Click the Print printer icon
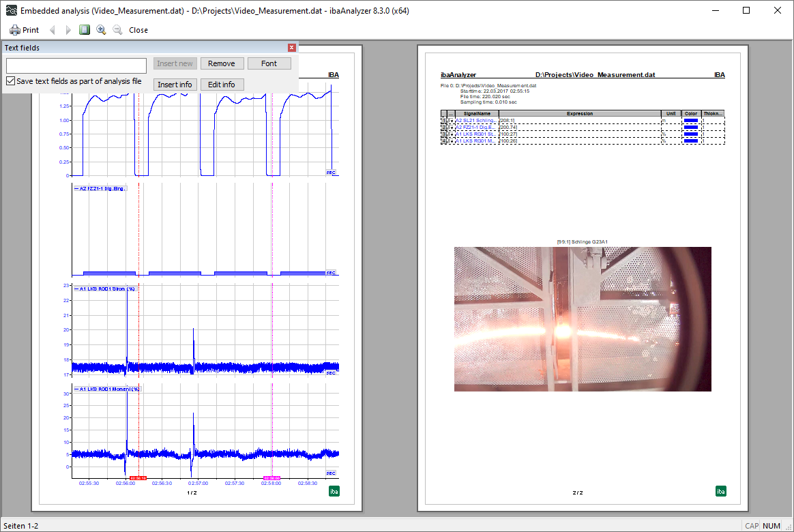This screenshot has width=794, height=532. pos(15,30)
